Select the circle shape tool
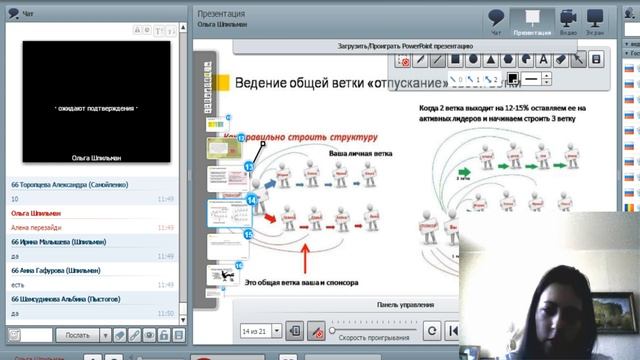 [473, 60]
